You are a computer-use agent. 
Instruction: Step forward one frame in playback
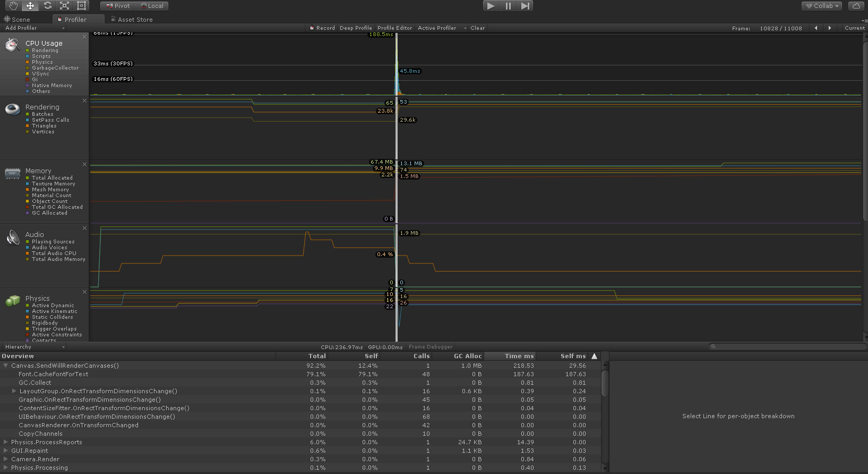click(525, 6)
